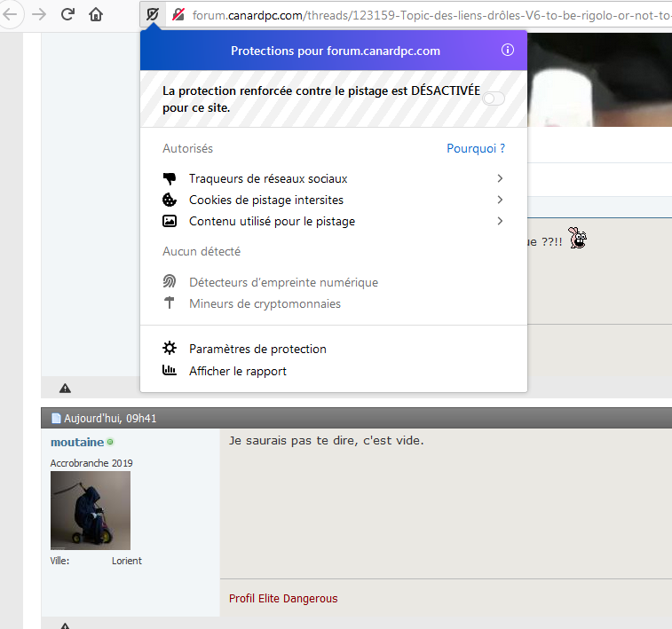This screenshot has width=672, height=629.
Task: Click the report warning triangle above moutaine's post
Action: pyautogui.click(x=65, y=388)
